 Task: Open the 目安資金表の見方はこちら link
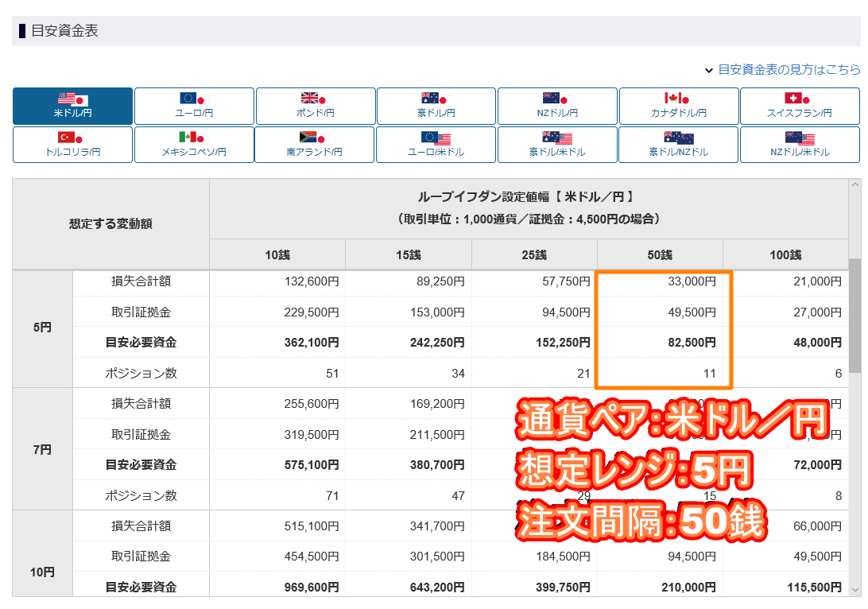[789, 70]
